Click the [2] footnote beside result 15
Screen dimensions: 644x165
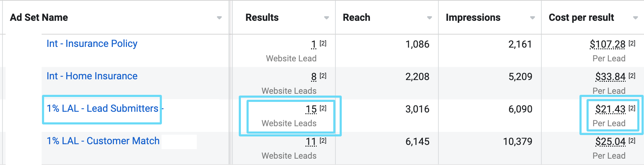[x=323, y=108]
